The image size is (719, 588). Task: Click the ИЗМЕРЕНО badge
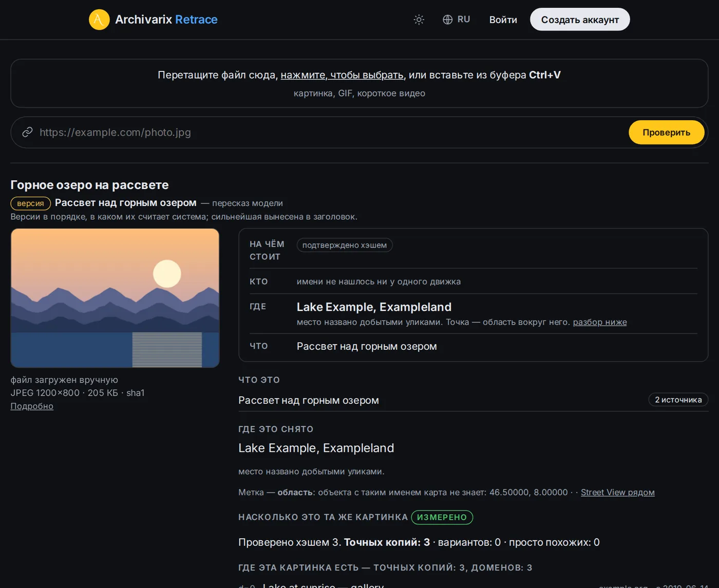tap(442, 517)
